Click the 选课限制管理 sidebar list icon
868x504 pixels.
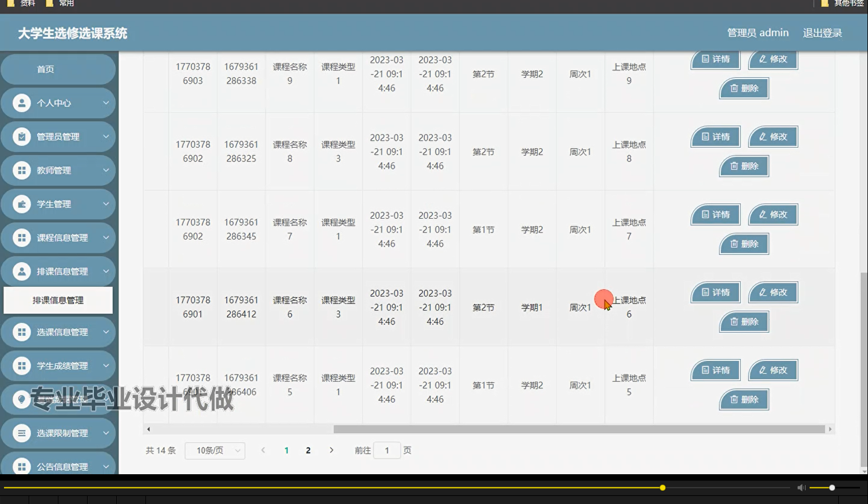[22, 434]
